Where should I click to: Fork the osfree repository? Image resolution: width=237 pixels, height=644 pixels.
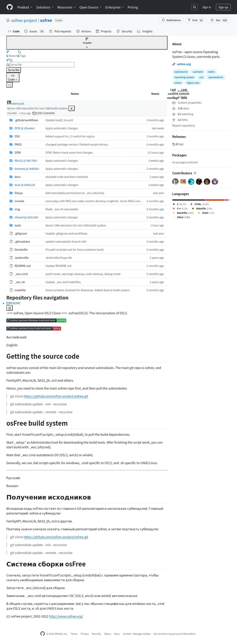pyautogui.click(x=195, y=20)
